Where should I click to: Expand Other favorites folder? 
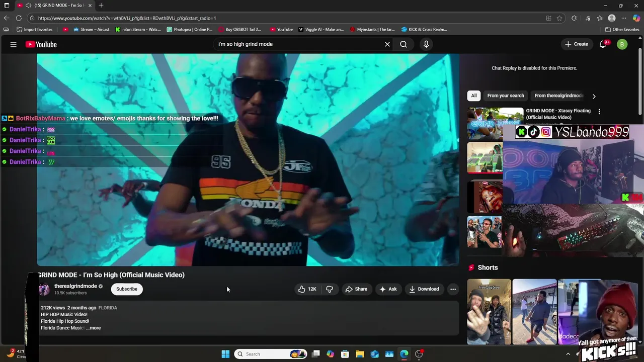click(x=622, y=29)
